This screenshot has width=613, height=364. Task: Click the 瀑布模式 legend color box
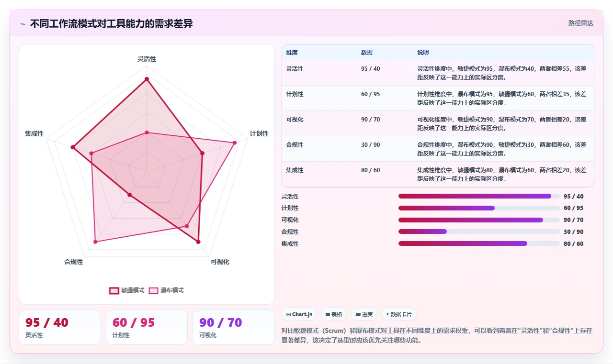tap(153, 290)
